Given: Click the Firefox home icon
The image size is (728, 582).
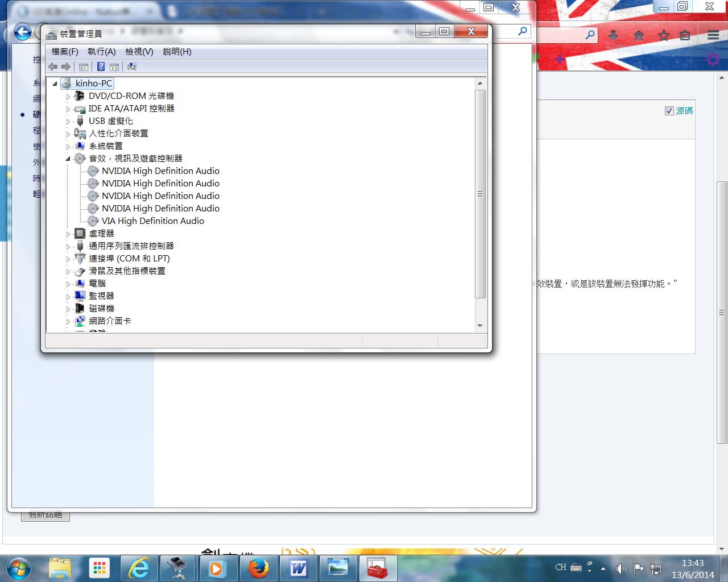Looking at the screenshot, I should 639,35.
